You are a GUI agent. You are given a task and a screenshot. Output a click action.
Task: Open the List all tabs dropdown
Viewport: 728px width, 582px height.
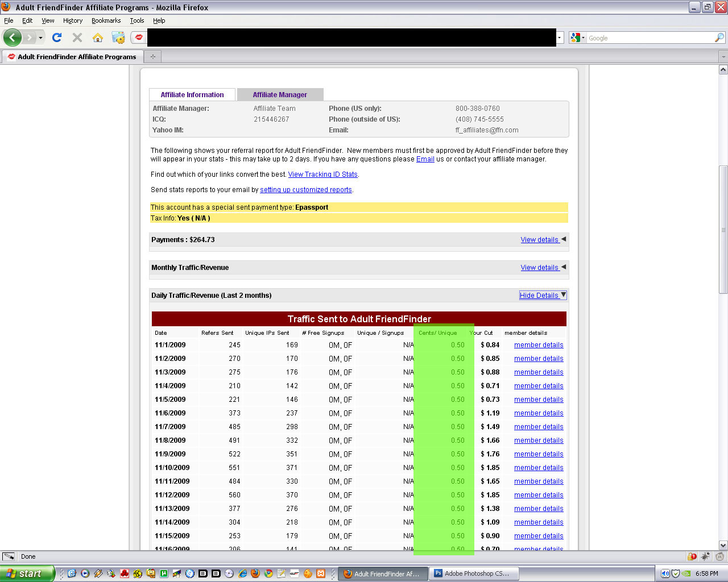coord(723,56)
